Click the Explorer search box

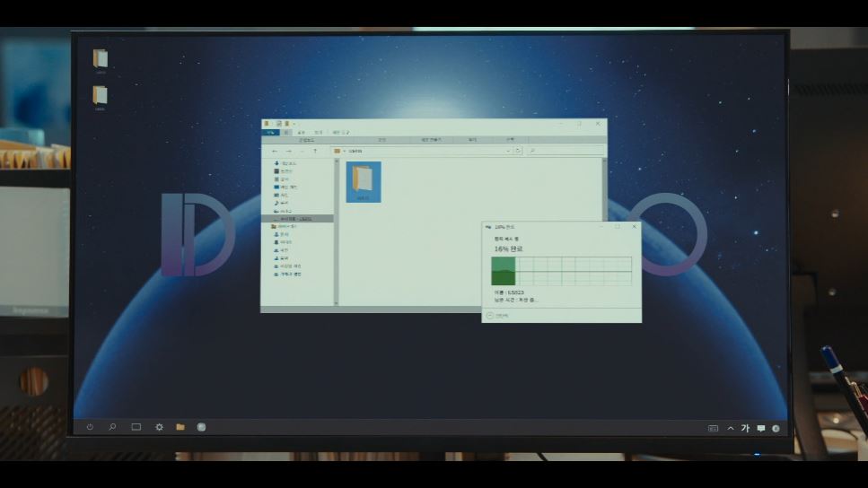tap(564, 151)
